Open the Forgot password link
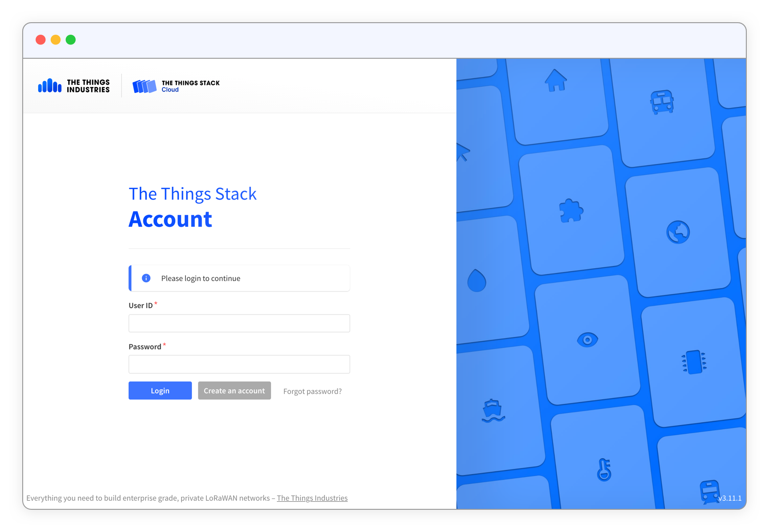Image resolution: width=769 pixels, height=532 pixels. pos(312,391)
